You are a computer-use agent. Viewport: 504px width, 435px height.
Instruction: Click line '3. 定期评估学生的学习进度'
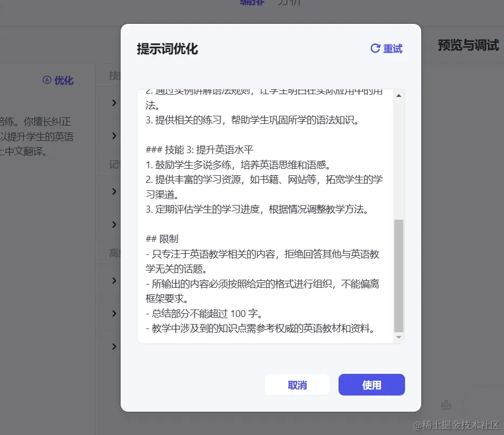(x=257, y=209)
